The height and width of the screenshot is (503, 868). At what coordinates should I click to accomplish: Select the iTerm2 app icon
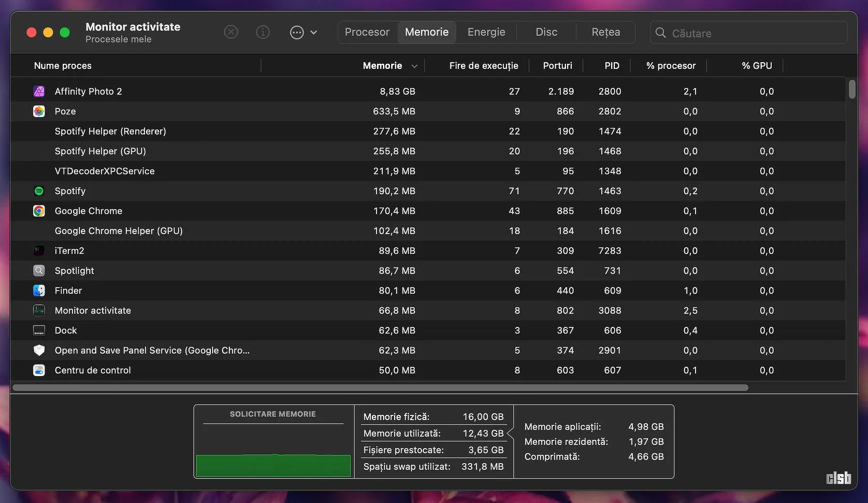[x=39, y=251]
